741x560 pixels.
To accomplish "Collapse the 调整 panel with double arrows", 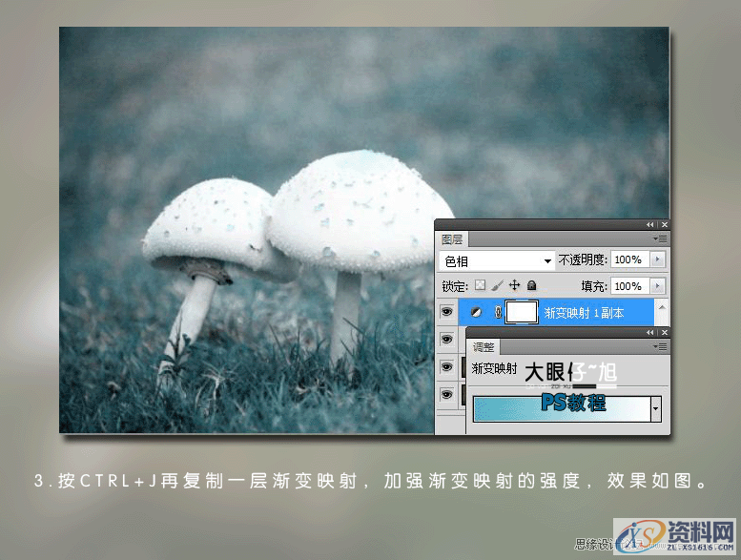I will [x=650, y=333].
